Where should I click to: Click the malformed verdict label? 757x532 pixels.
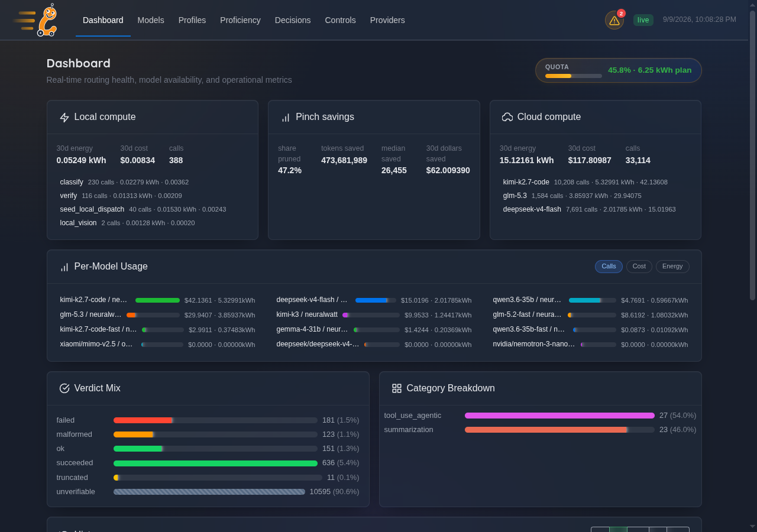(75, 434)
